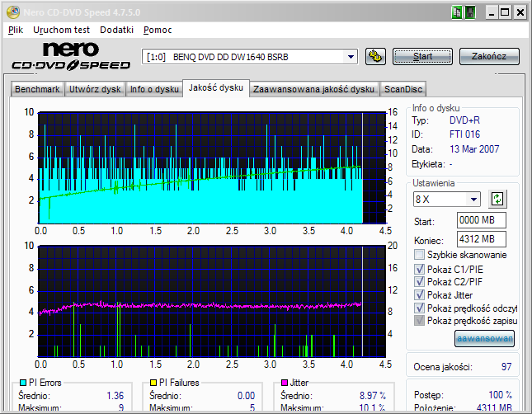This screenshot has height=414, width=532.
Task: Uncheck Pokaż Jitter checkbox
Action: point(419,294)
